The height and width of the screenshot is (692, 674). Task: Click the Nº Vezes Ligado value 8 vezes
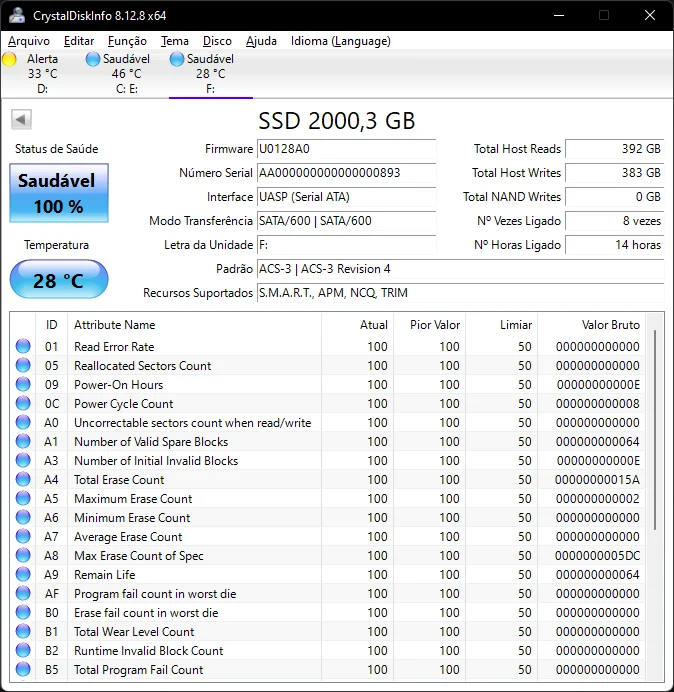[614, 221]
